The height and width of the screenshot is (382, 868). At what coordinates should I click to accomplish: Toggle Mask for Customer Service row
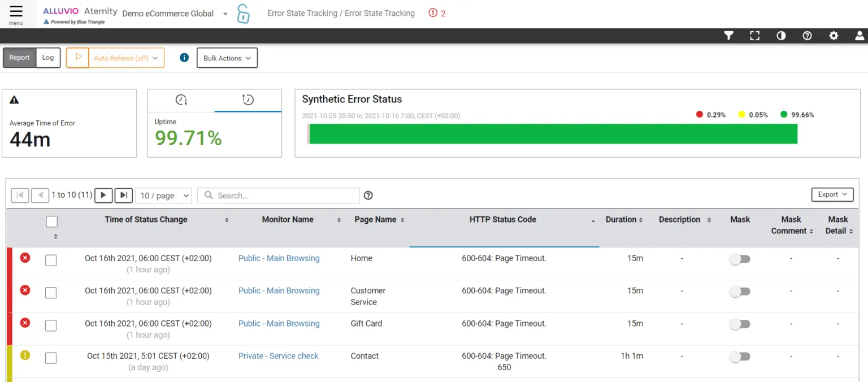tap(740, 292)
